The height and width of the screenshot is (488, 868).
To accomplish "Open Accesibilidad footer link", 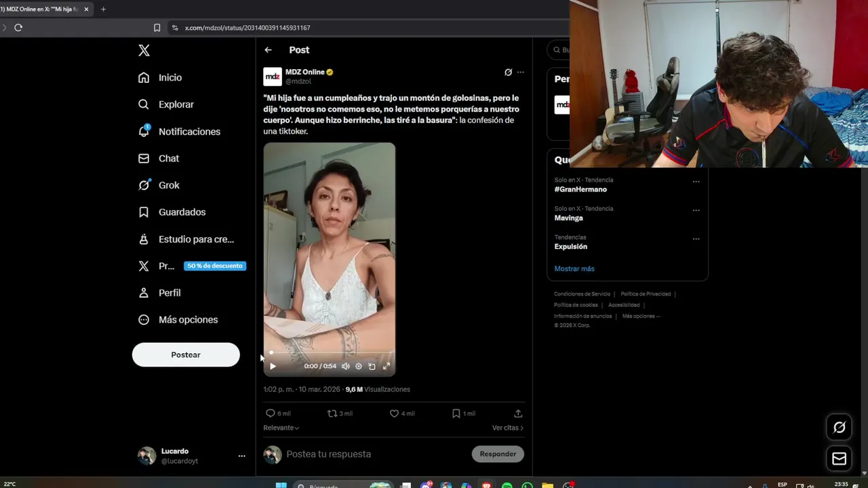I will tap(624, 305).
